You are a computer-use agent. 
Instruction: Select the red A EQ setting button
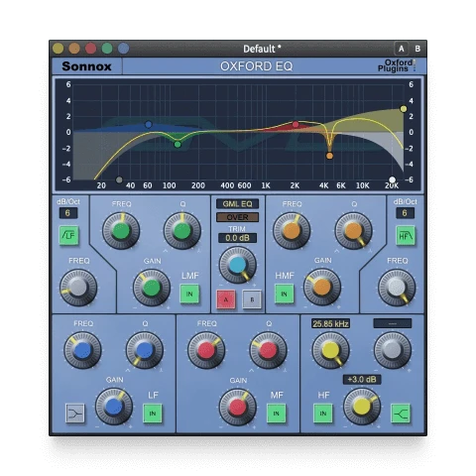click(226, 299)
